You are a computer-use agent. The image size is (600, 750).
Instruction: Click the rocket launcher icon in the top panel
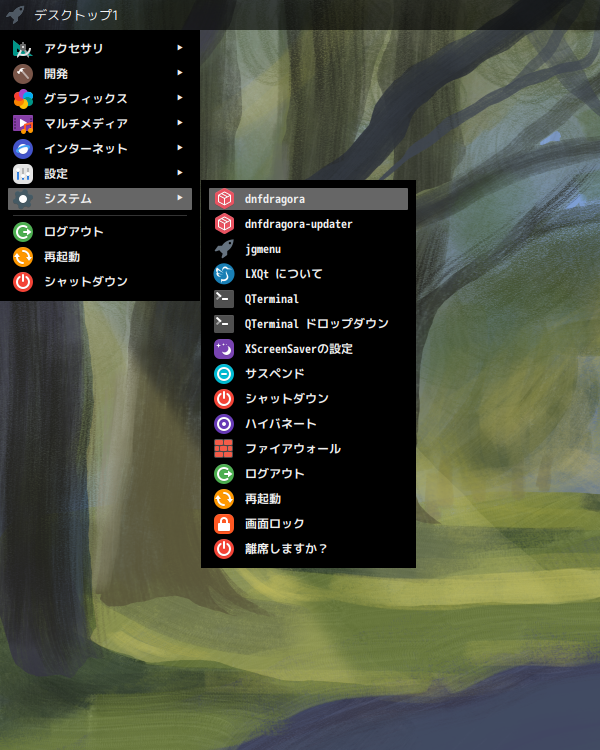coord(15,14)
